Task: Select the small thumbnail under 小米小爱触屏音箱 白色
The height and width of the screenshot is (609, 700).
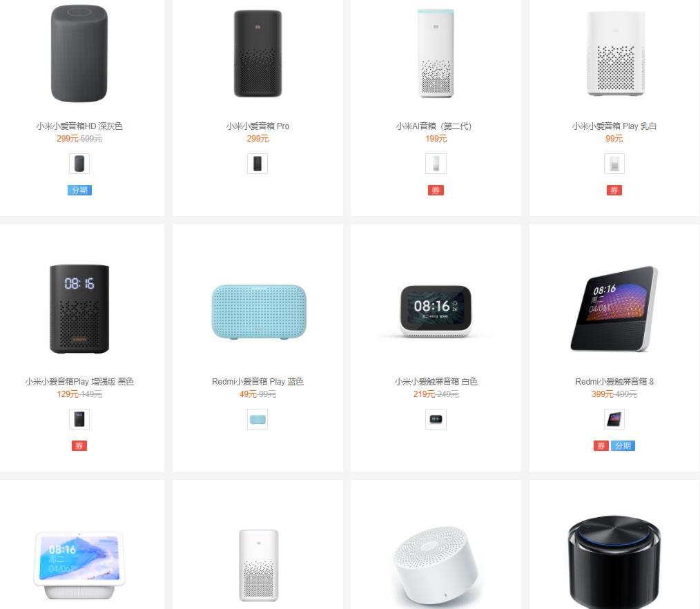Action: pyautogui.click(x=436, y=419)
